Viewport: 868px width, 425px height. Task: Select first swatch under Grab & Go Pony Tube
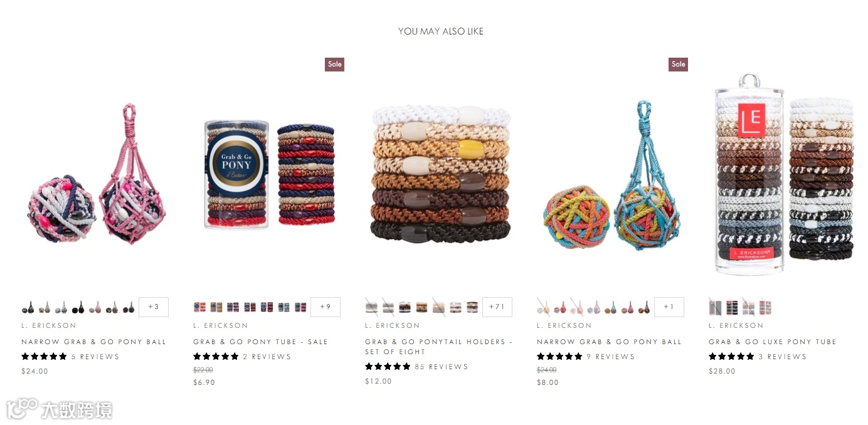tap(199, 307)
